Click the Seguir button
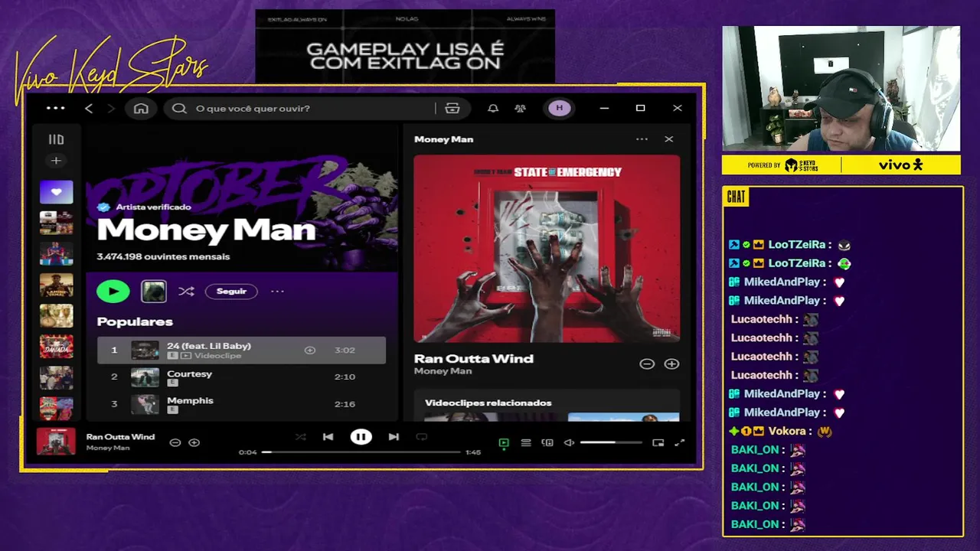Viewport: 980px width, 551px height. [x=231, y=292]
